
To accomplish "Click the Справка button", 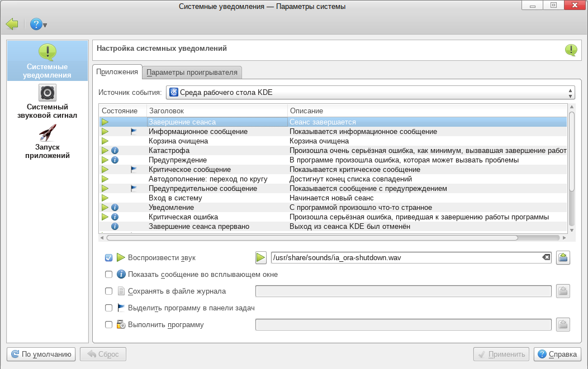I will (557, 354).
